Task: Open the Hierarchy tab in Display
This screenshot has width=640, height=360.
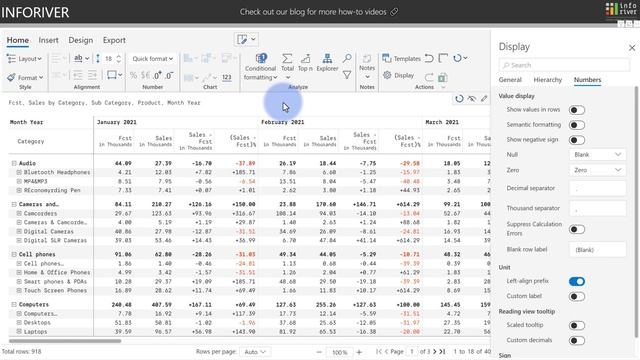Action: tap(548, 80)
